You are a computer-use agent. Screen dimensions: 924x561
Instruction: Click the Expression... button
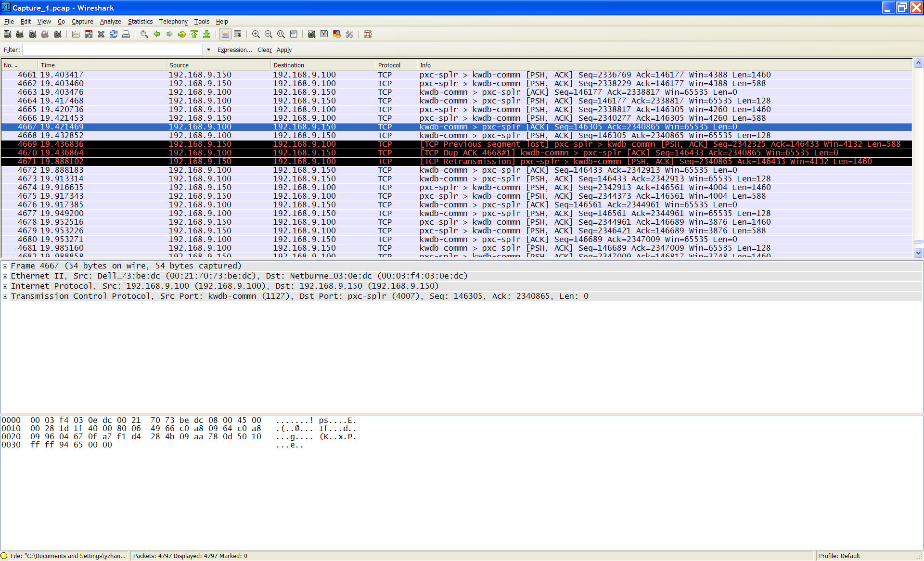pyautogui.click(x=235, y=50)
